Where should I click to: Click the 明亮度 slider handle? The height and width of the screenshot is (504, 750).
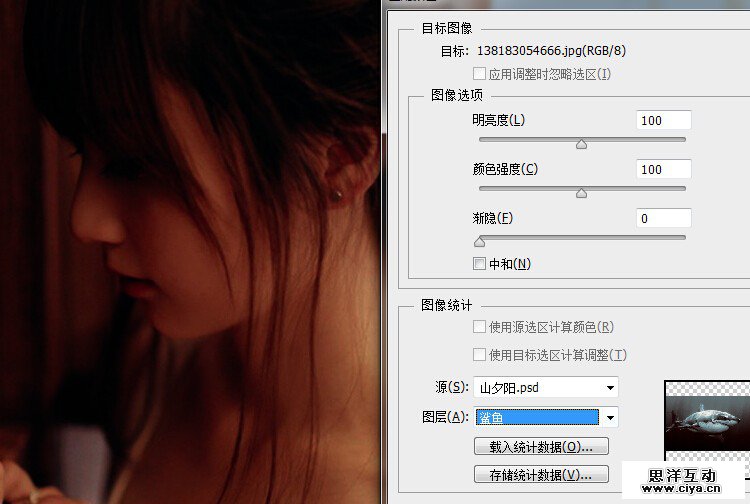[581, 144]
